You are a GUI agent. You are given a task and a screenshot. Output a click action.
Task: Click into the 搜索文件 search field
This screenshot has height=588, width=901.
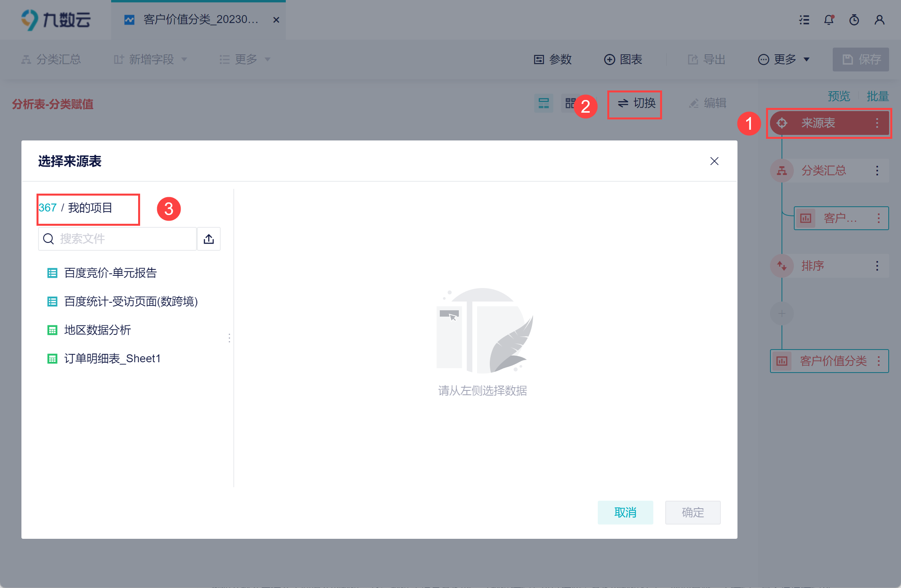pos(123,239)
